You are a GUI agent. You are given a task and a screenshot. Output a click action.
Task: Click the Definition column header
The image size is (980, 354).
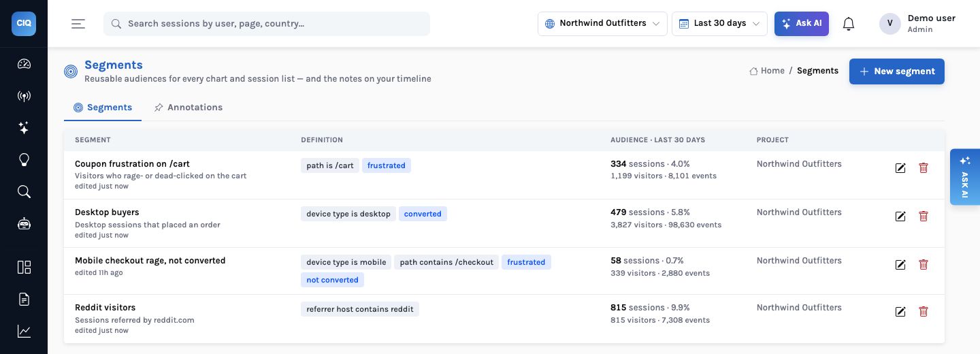point(322,140)
